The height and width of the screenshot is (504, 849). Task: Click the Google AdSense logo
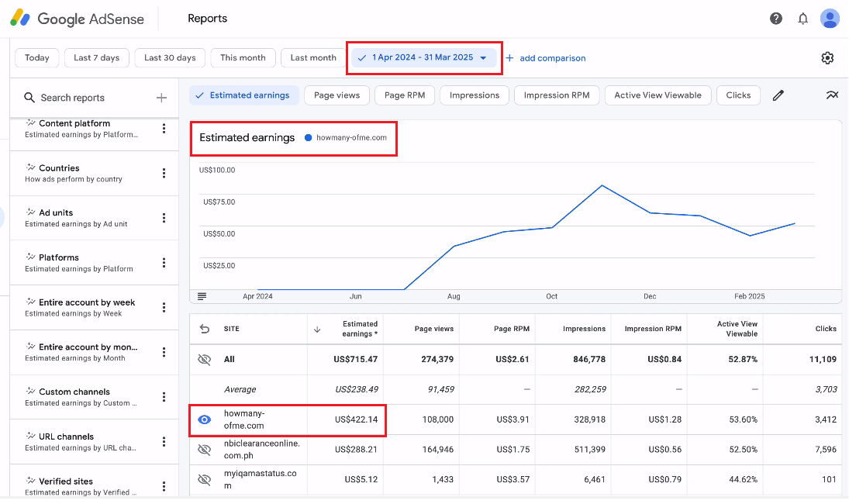coord(78,19)
